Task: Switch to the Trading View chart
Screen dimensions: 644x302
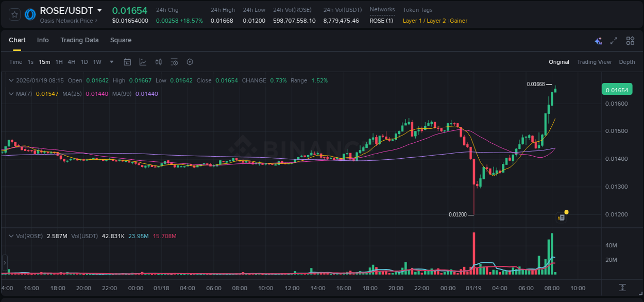Action: coord(594,62)
